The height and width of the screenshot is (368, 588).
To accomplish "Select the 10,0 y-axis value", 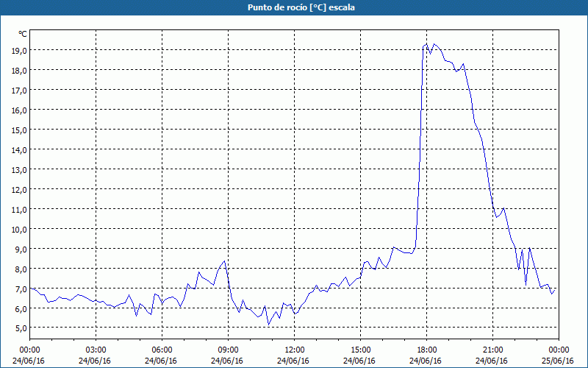I will (19, 230).
